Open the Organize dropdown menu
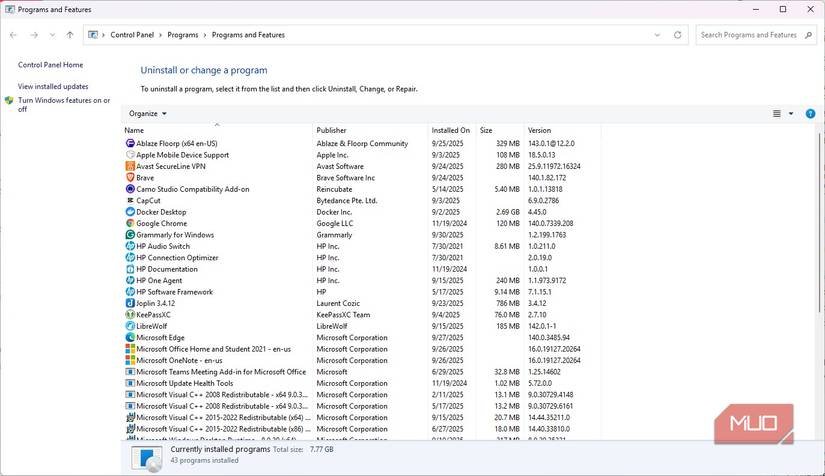 148,114
